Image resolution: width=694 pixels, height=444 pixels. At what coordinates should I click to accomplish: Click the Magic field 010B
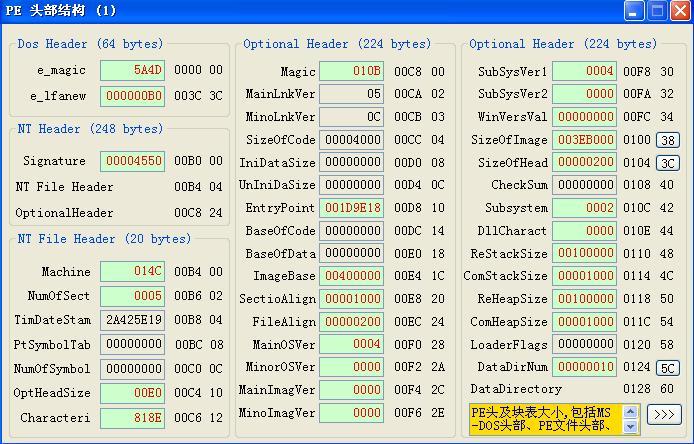(x=351, y=71)
